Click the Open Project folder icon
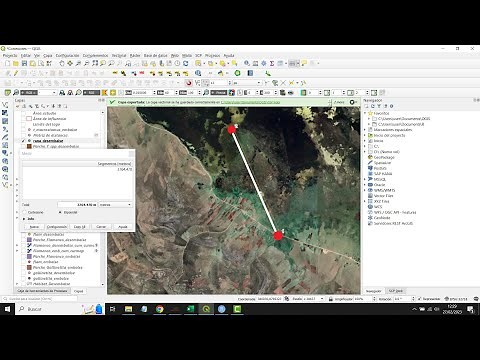 (16, 63)
